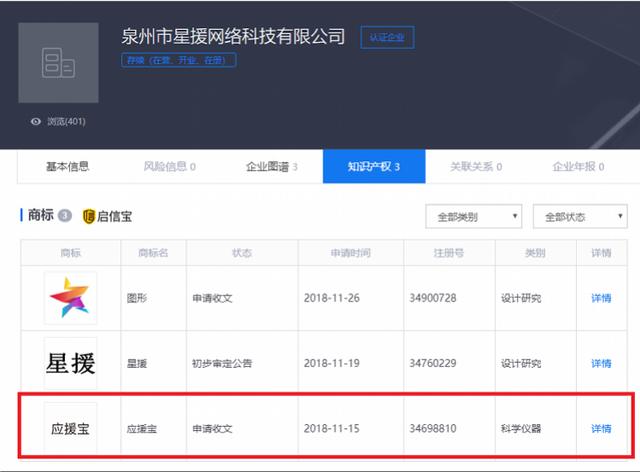Click 申请收文 status in 应援宝 row
Screen dimensions: 640x472
[212, 429]
